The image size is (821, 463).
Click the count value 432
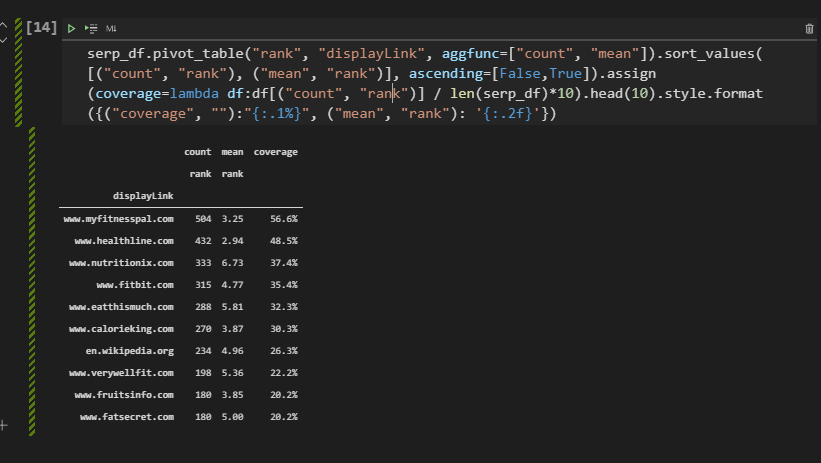pyautogui.click(x=203, y=241)
